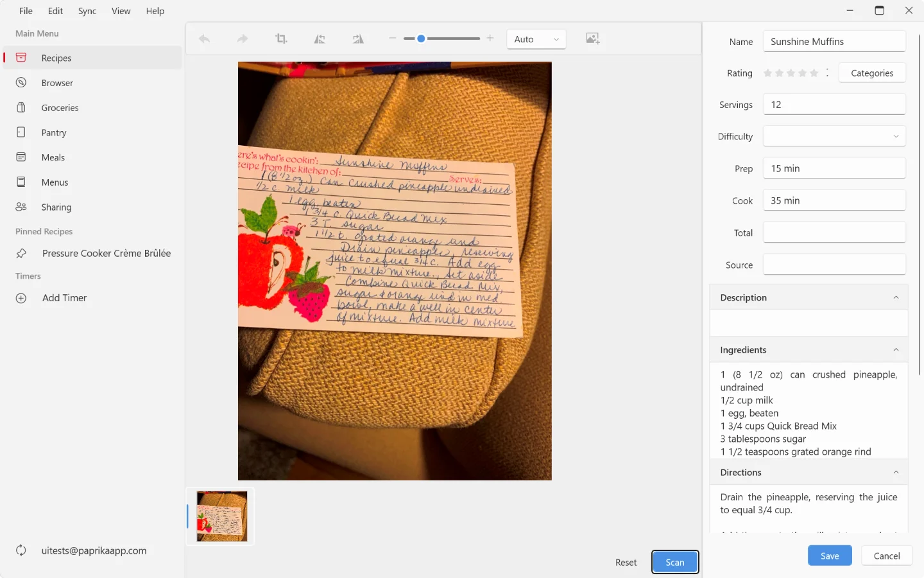924x578 pixels.
Task: Click the zoom slider handle
Action: (421, 39)
